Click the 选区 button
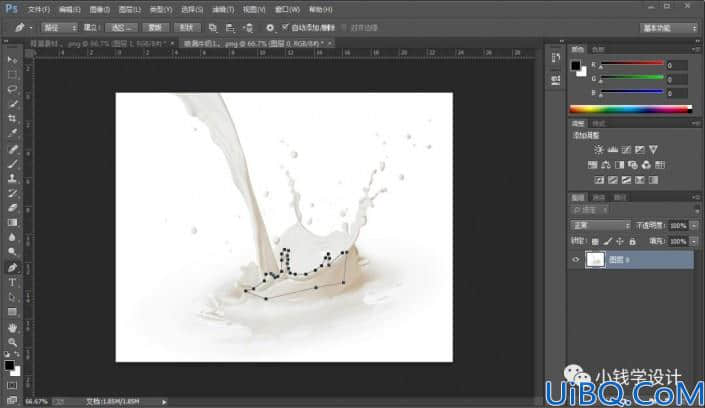The width and height of the screenshot is (705, 408). [x=121, y=28]
